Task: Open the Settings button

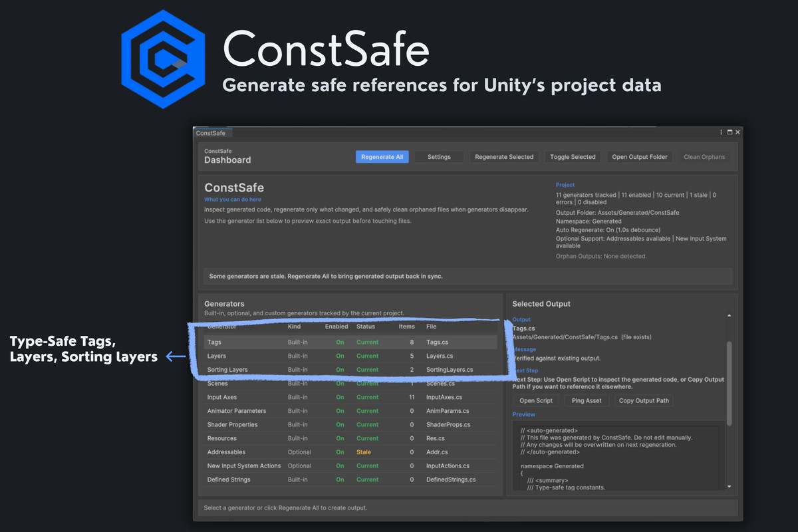Action: click(439, 157)
